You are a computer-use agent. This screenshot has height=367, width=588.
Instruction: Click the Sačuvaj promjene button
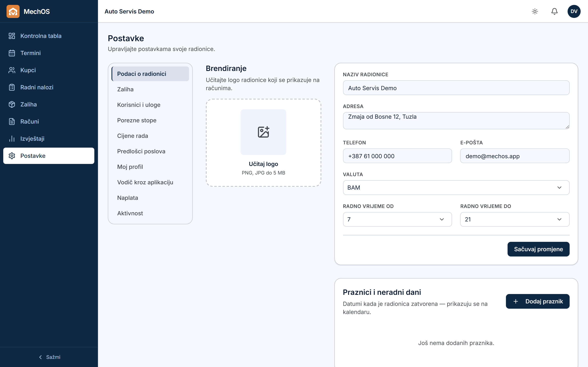click(x=538, y=249)
